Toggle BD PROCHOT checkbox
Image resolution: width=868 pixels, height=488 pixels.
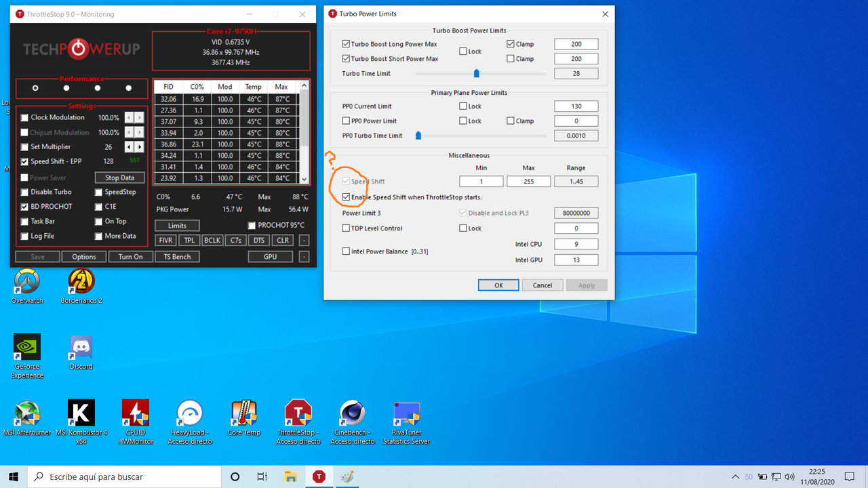25,207
